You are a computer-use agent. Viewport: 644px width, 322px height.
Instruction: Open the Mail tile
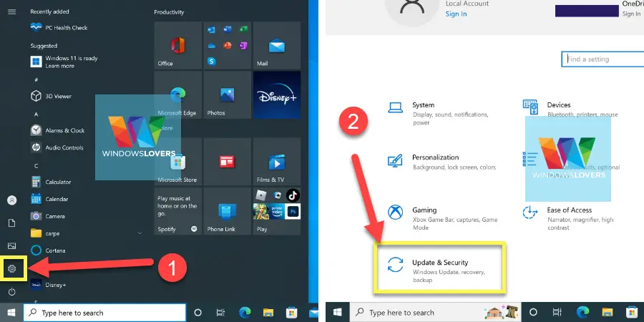click(x=277, y=45)
